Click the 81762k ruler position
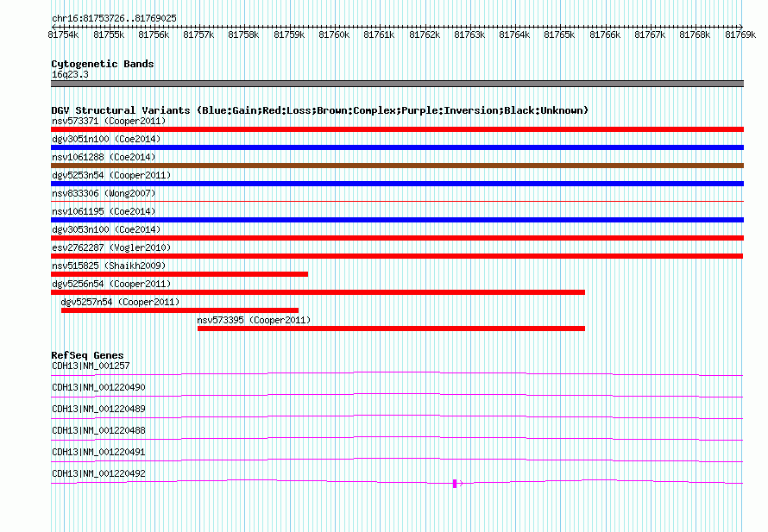Image resolution: width=768 pixels, height=532 pixels. [x=425, y=34]
